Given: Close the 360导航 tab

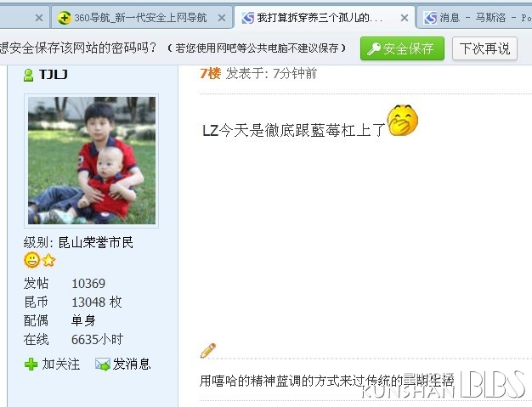Looking at the screenshot, I should [222, 18].
